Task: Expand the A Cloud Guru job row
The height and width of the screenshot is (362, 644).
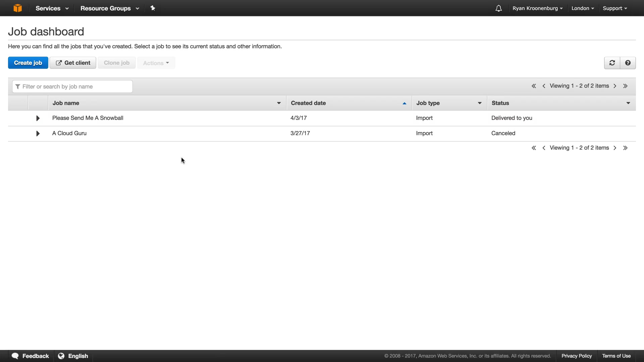Action: [38, 134]
